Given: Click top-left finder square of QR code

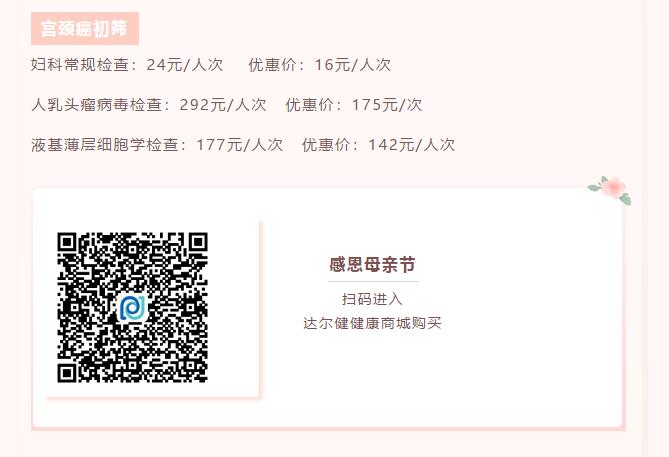Looking at the screenshot, I should [67, 242].
